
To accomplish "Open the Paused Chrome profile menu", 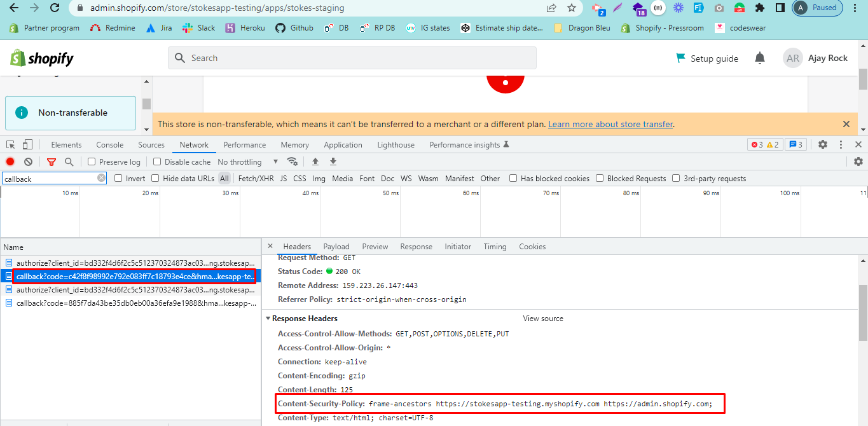I will tap(818, 8).
